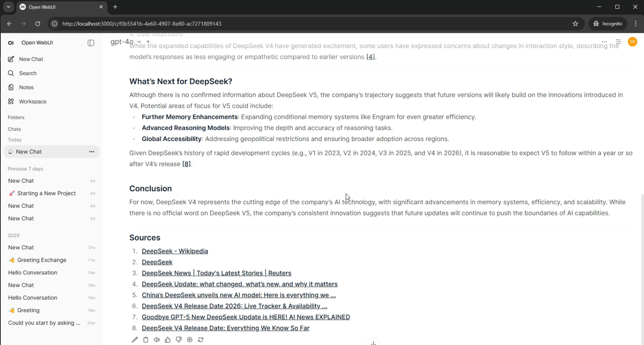Toggle the sidebar panel icon
The image size is (644, 345).
91,43
